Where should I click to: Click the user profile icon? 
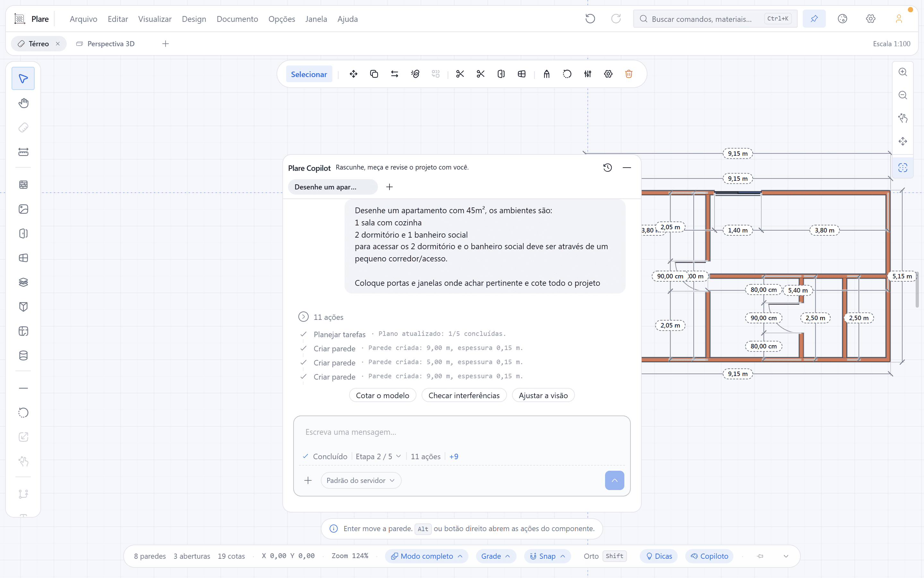899,19
